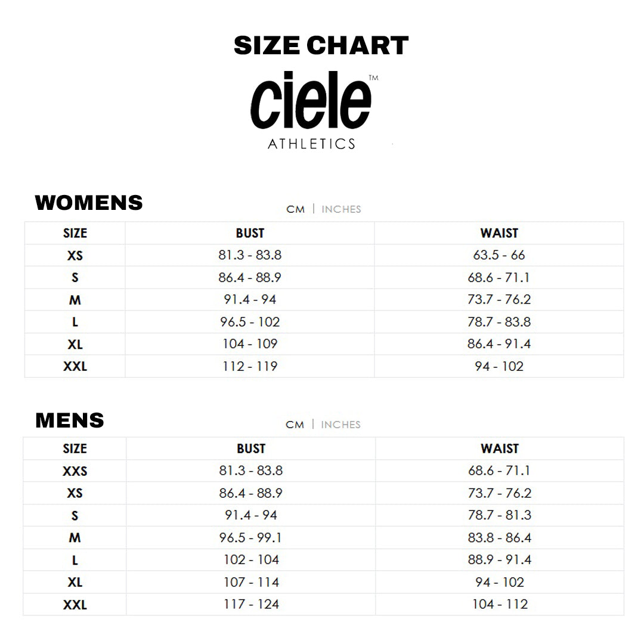Click the SIZE column header in Mens table
The image size is (644, 644).
pos(75,448)
